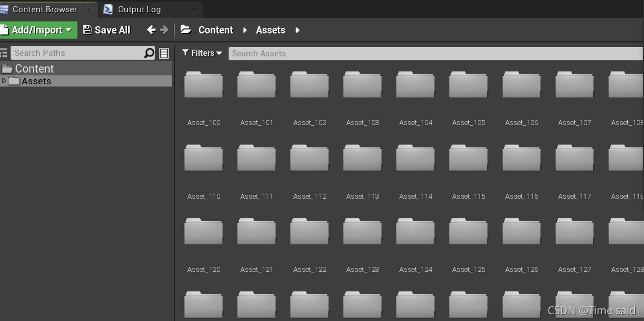
Task: Expand the Assets tree node arrow
Action: pos(4,80)
